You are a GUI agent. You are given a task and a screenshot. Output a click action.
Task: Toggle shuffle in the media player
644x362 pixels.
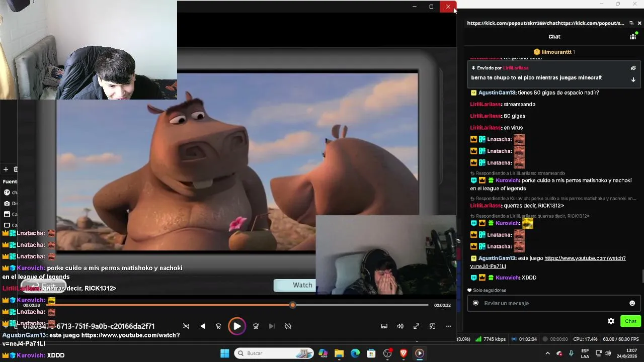click(x=186, y=326)
